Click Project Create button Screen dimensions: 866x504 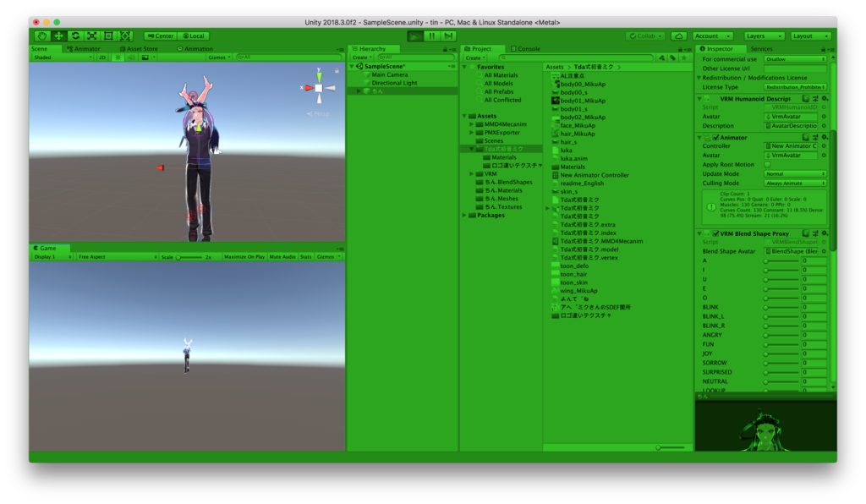click(475, 58)
